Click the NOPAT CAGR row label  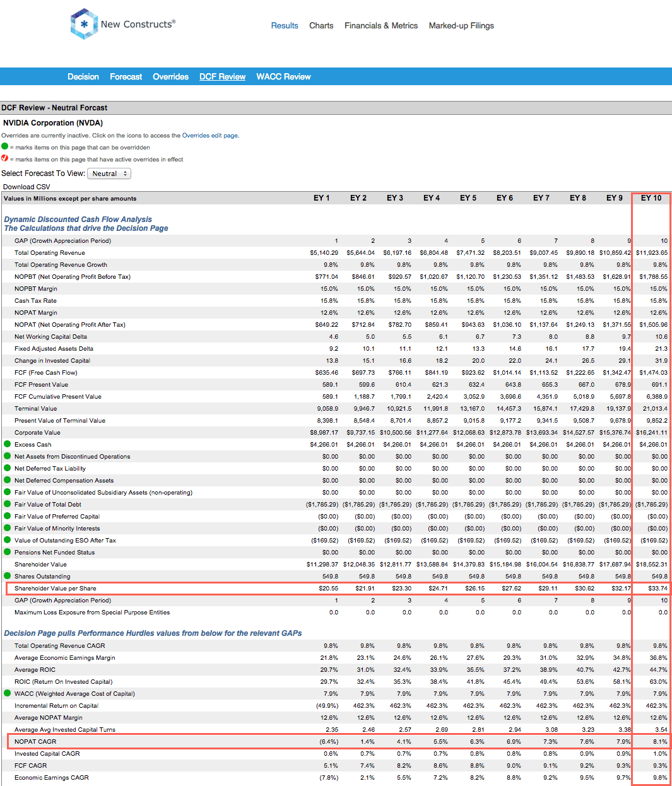(35, 742)
